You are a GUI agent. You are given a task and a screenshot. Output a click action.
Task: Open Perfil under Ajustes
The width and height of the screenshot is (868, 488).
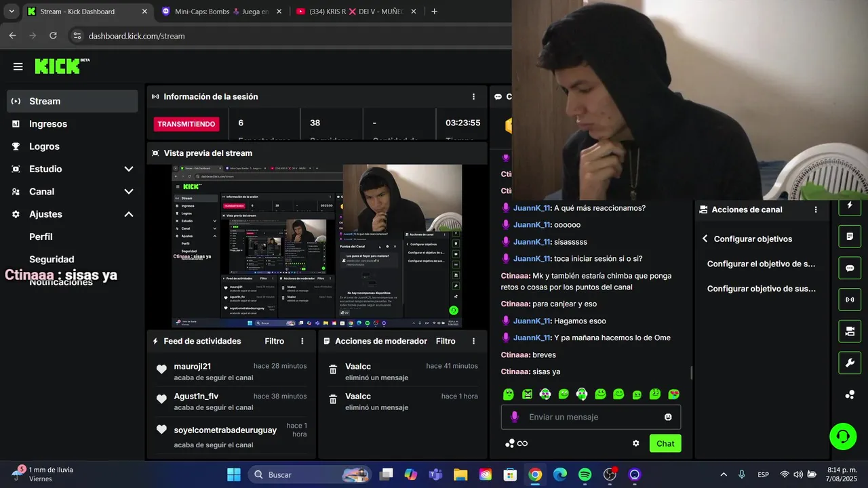coord(41,237)
